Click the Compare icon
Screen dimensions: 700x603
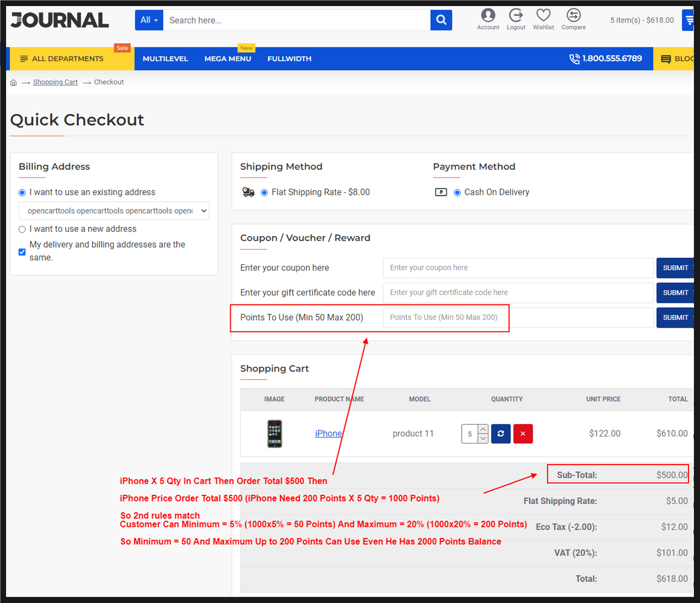[x=574, y=15]
